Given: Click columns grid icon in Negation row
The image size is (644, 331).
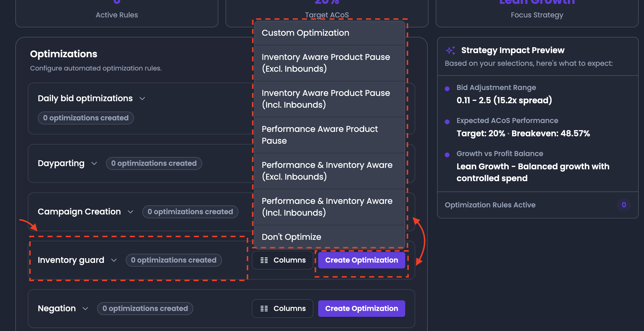Looking at the screenshot, I should [264, 309].
